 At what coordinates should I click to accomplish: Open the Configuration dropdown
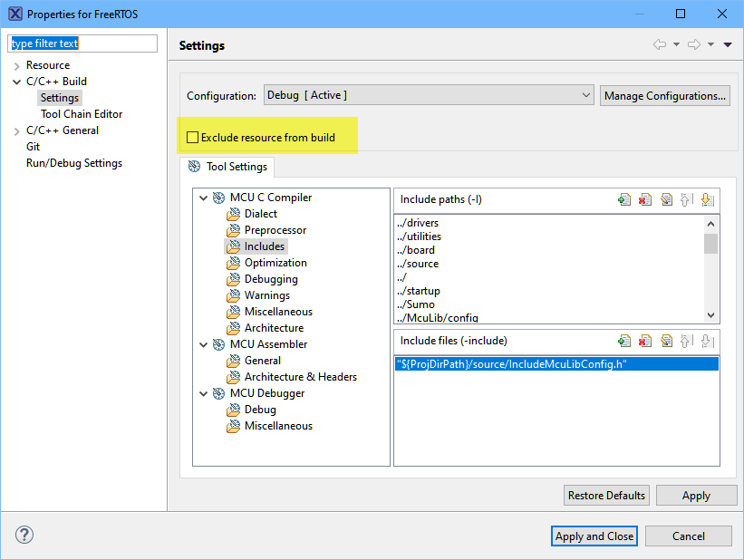coord(428,95)
